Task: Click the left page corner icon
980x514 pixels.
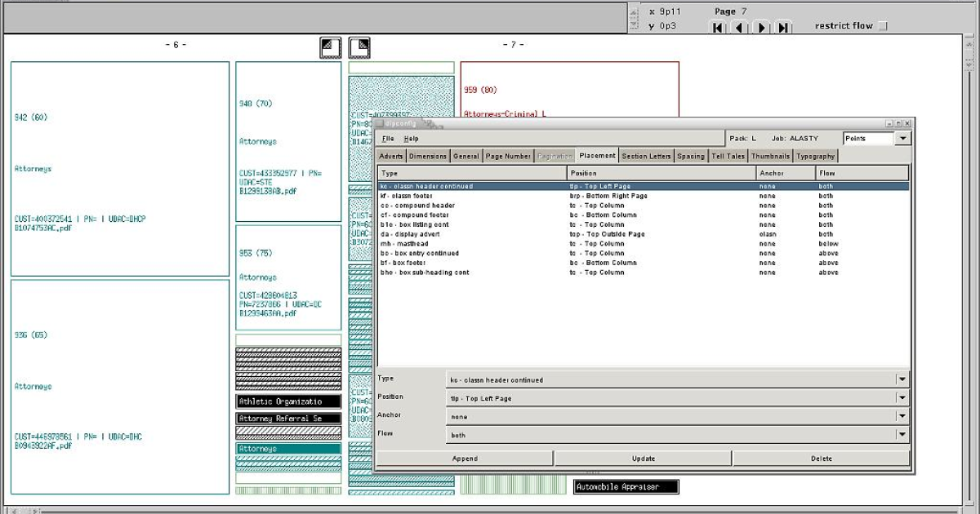Action: tap(330, 47)
